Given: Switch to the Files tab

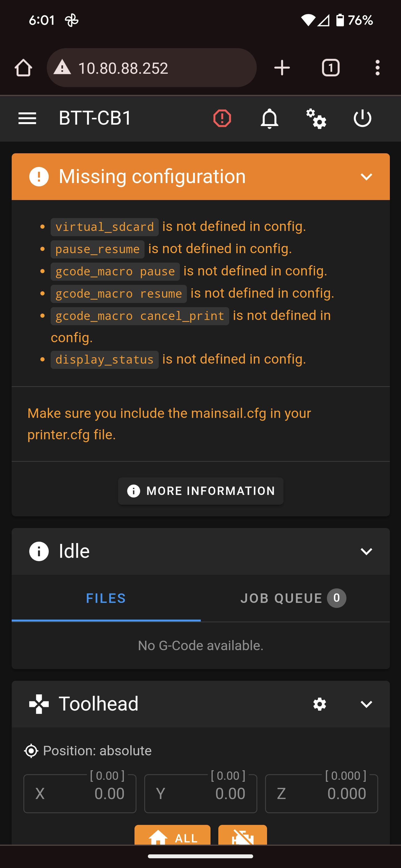Looking at the screenshot, I should (x=106, y=598).
